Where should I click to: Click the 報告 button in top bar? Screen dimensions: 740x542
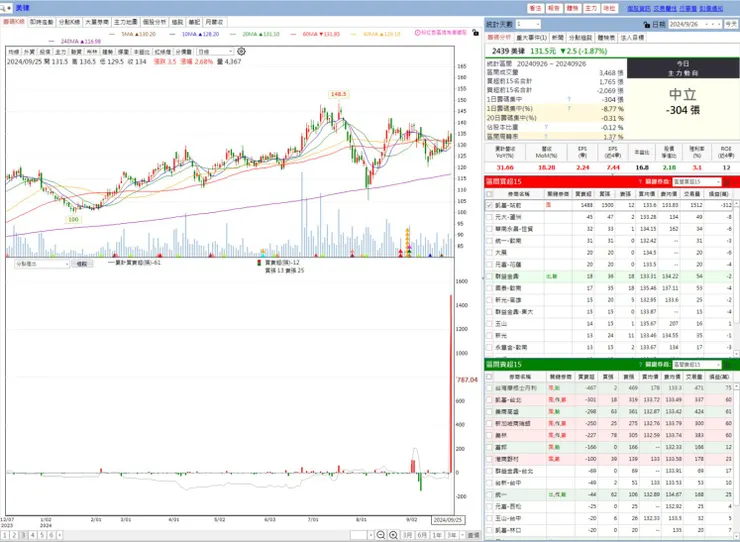click(x=554, y=8)
